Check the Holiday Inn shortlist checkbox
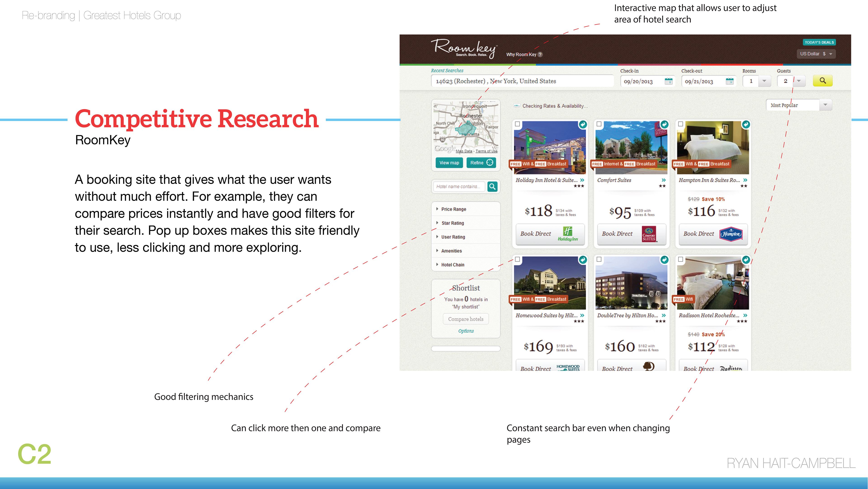Screen dimensions: 868x489 518,124
